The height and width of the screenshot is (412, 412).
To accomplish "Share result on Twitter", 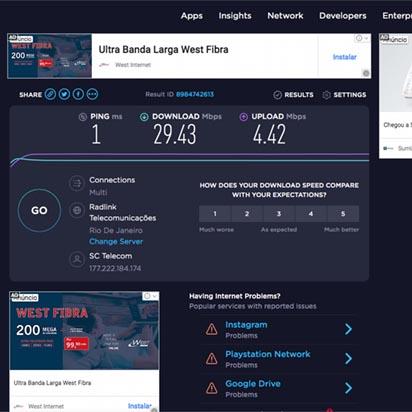I will point(64,94).
